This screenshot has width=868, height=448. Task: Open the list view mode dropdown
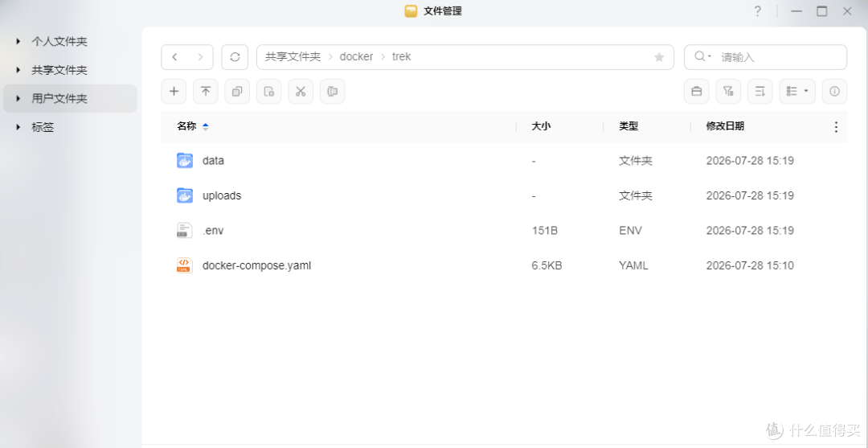coord(797,92)
